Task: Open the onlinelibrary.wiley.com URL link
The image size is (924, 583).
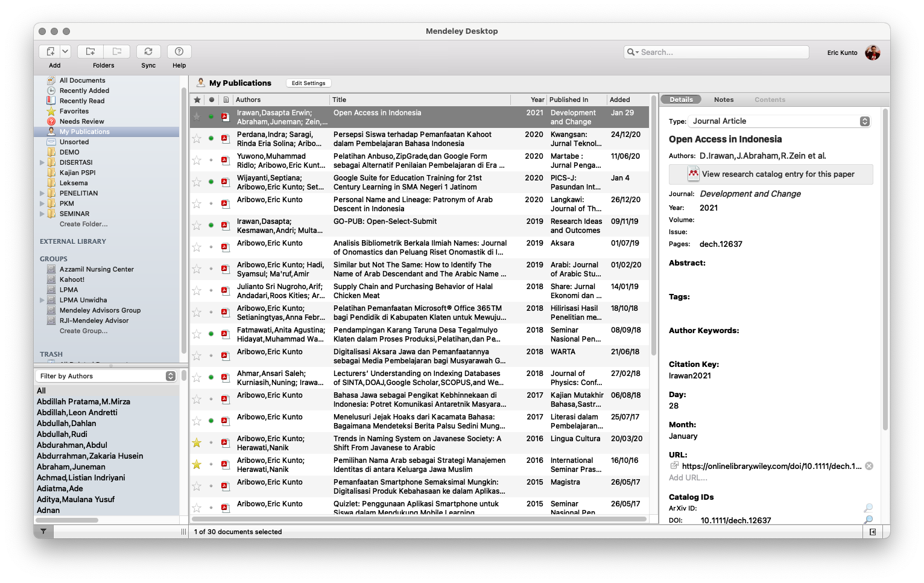Action: tap(771, 466)
